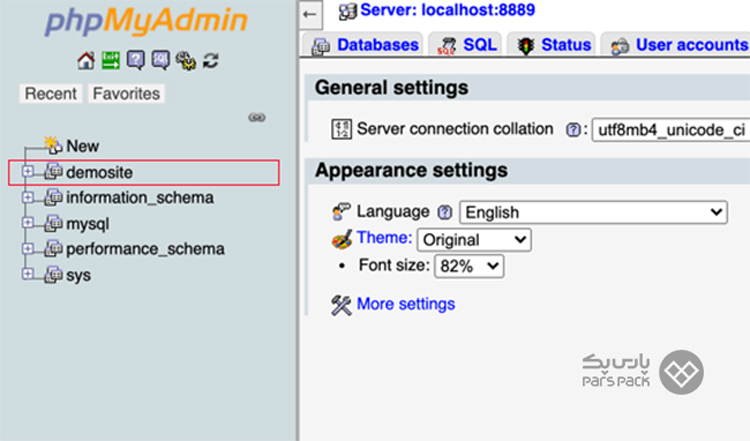The image size is (750, 441).
Task: Collapse the navigation panel with the arrow button
Action: 310,14
